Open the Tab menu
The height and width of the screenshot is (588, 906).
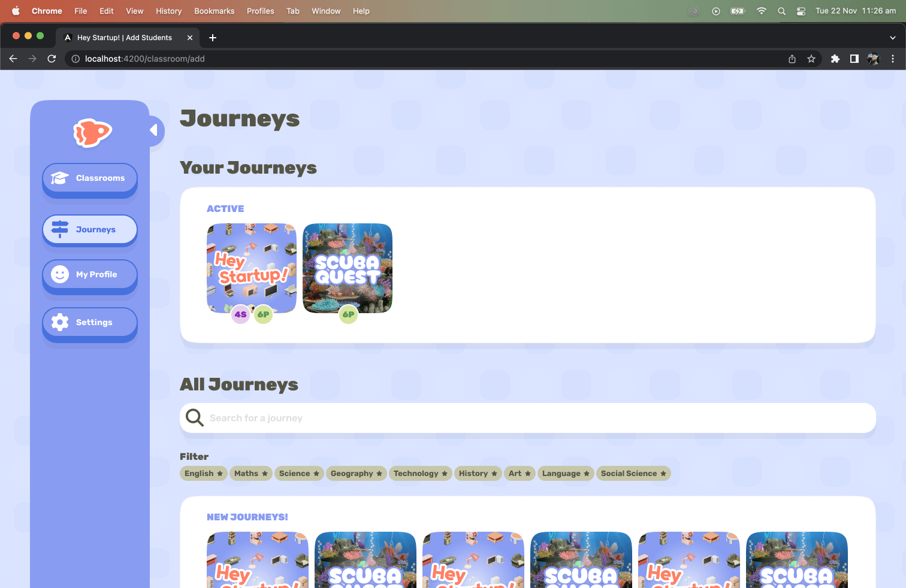pos(293,11)
